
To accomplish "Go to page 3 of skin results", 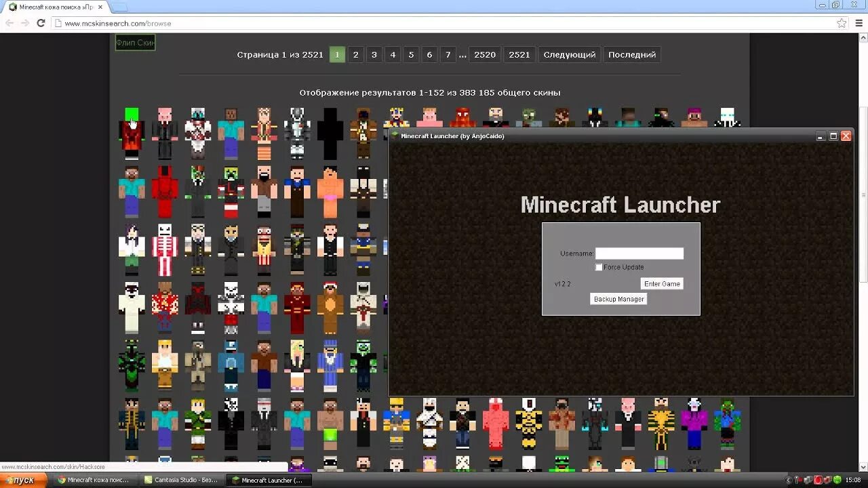I will tap(374, 55).
